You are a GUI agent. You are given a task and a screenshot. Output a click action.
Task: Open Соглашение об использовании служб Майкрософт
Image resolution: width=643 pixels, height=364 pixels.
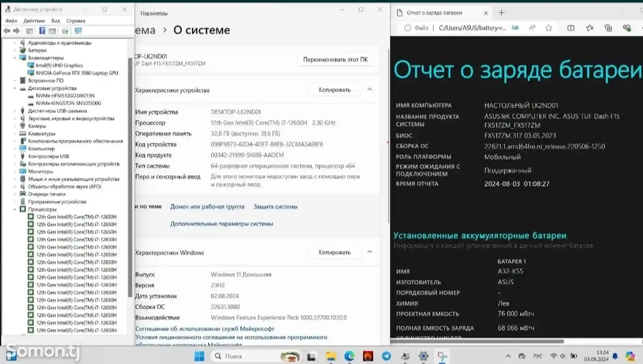(x=205, y=329)
